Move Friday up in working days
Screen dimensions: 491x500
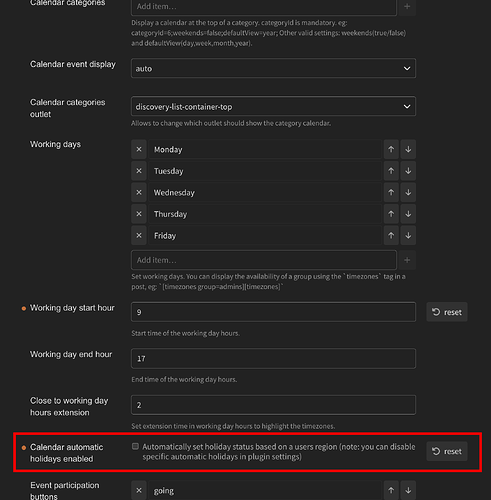pyautogui.click(x=391, y=235)
